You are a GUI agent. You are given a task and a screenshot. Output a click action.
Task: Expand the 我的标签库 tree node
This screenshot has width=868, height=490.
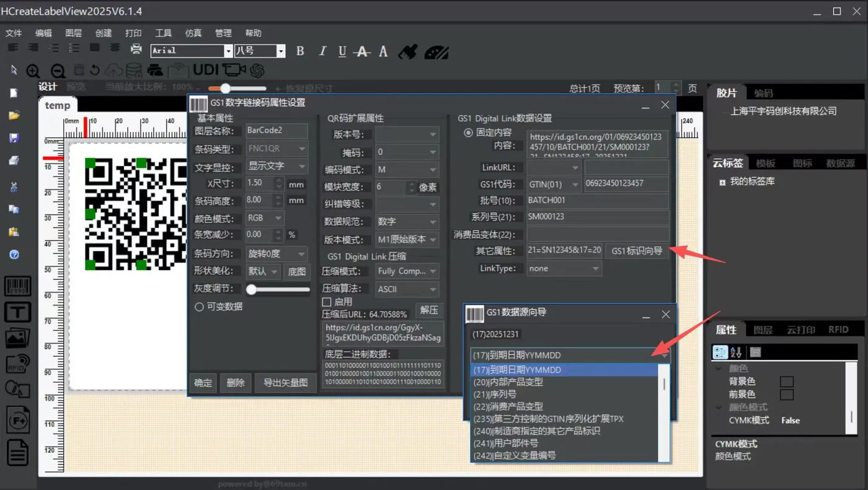pyautogui.click(x=722, y=182)
